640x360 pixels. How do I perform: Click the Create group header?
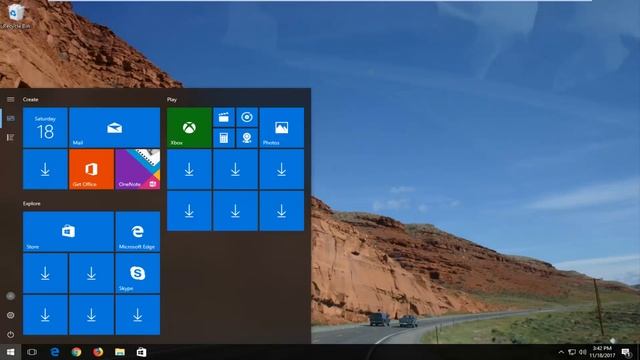(x=31, y=99)
